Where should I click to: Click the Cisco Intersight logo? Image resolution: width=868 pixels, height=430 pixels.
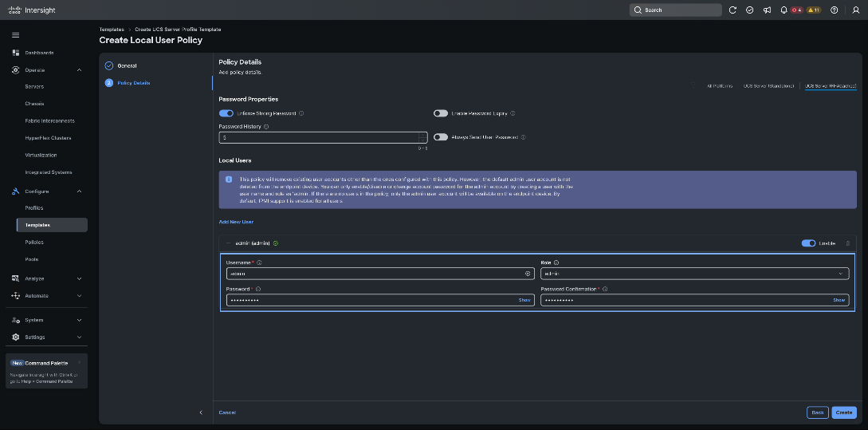(x=32, y=10)
